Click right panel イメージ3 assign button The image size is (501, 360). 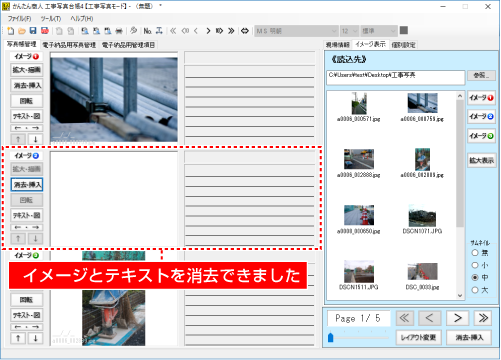click(x=481, y=136)
